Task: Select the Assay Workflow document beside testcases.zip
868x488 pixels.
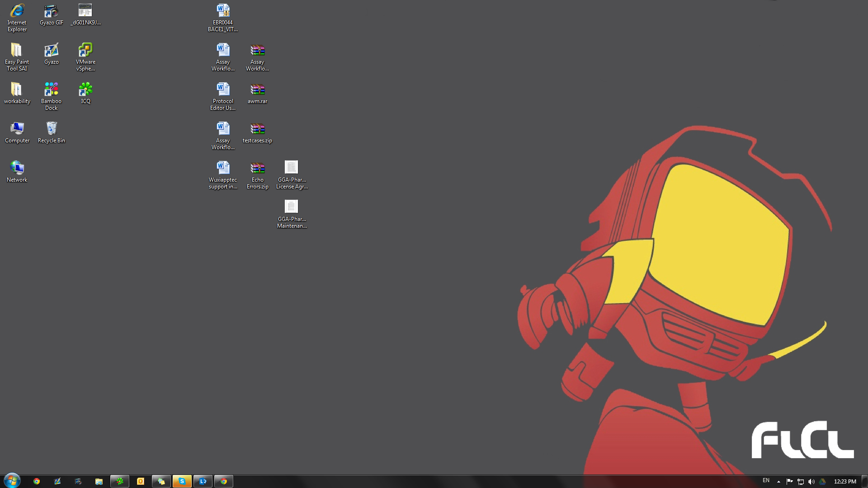Action: click(x=223, y=136)
